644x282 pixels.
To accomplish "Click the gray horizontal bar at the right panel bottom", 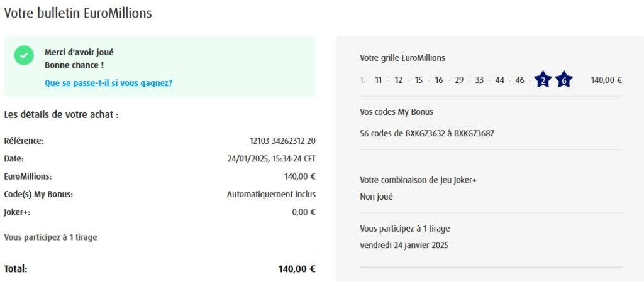I will pos(491,267).
